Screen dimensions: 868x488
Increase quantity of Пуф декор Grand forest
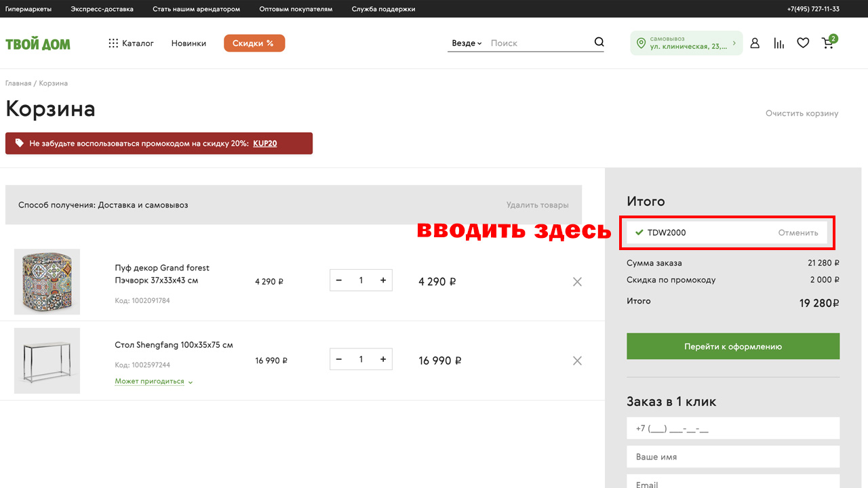[x=383, y=281]
